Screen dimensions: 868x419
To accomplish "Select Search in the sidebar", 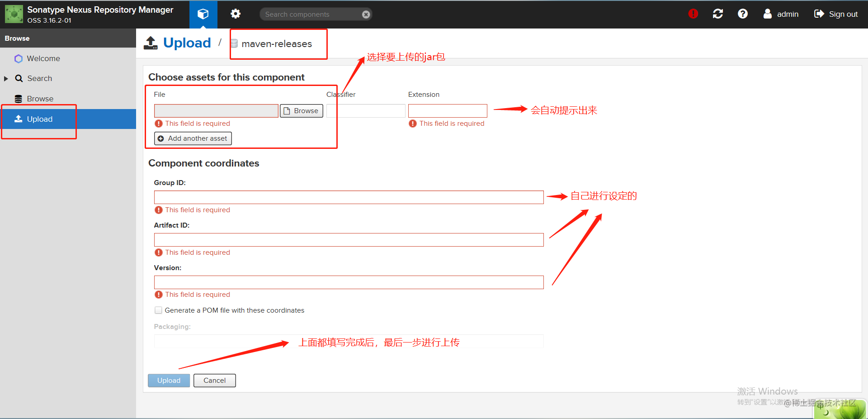I will pyautogui.click(x=39, y=78).
